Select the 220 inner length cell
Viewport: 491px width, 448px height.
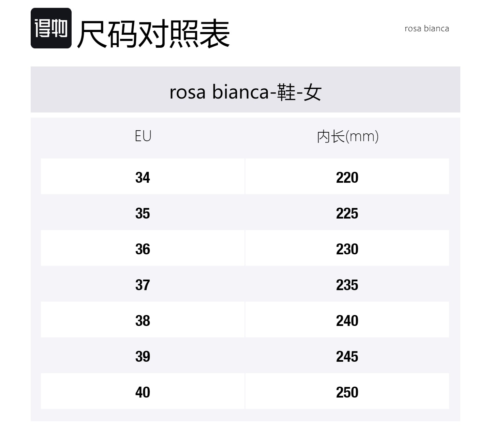point(347,177)
